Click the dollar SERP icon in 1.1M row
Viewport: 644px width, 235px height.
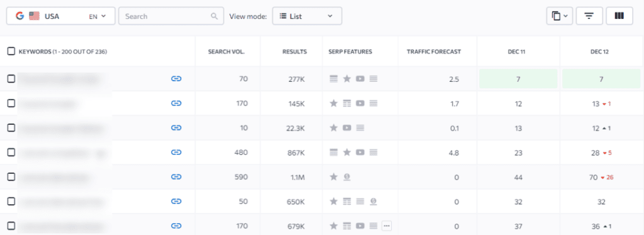347,177
